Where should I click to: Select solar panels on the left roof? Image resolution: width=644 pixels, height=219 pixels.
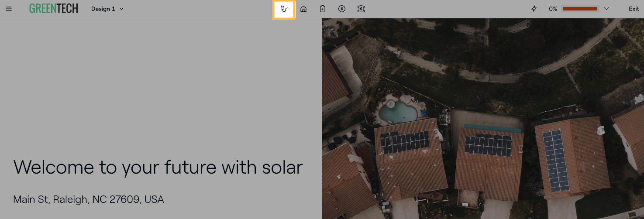point(405,142)
